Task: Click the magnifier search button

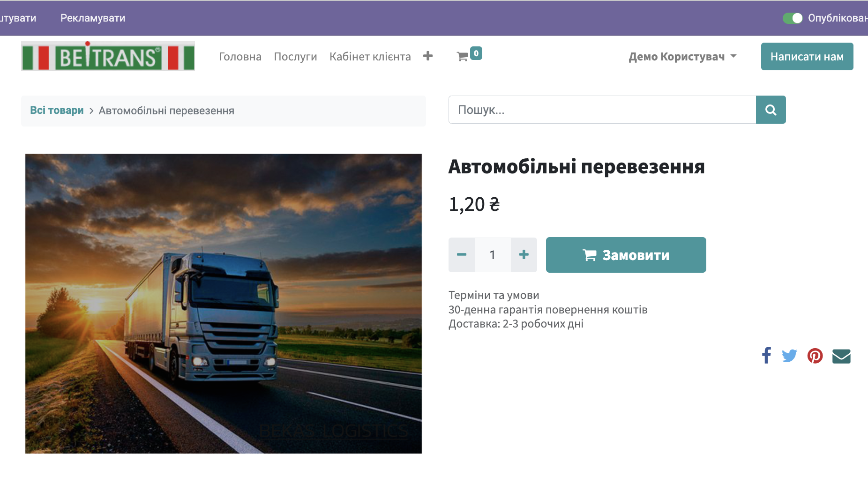Action: pos(771,110)
